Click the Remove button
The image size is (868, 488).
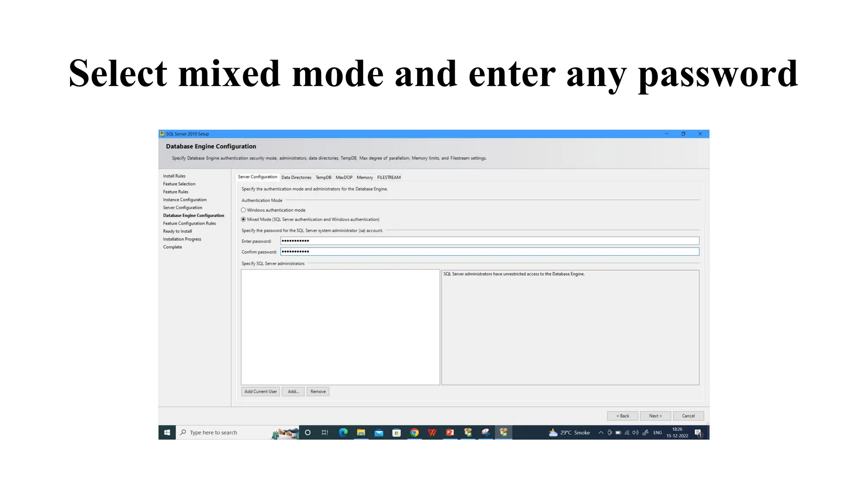pyautogui.click(x=318, y=391)
